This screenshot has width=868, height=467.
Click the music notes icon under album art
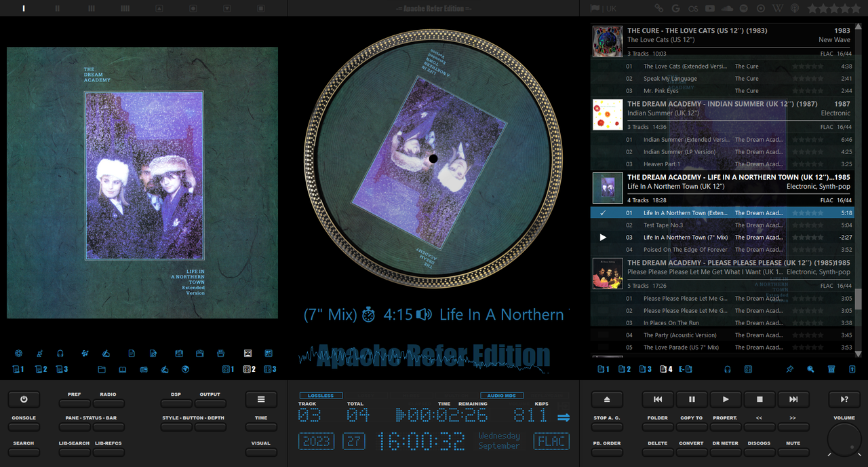pos(85,353)
